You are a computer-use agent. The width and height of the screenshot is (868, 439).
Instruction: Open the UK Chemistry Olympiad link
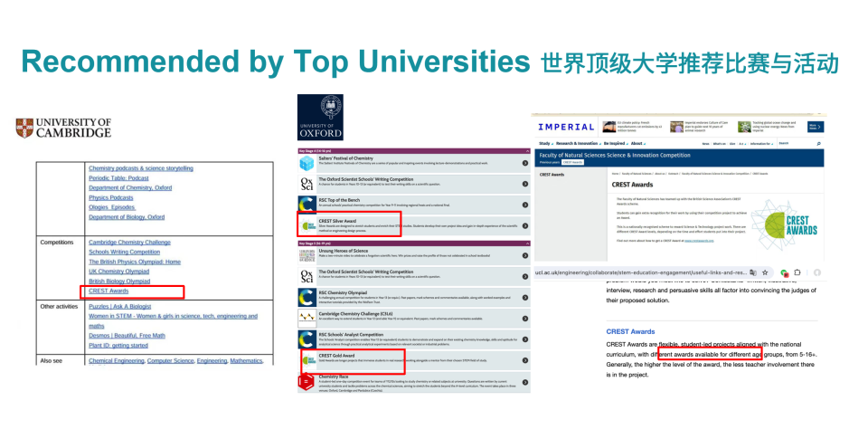click(x=119, y=272)
